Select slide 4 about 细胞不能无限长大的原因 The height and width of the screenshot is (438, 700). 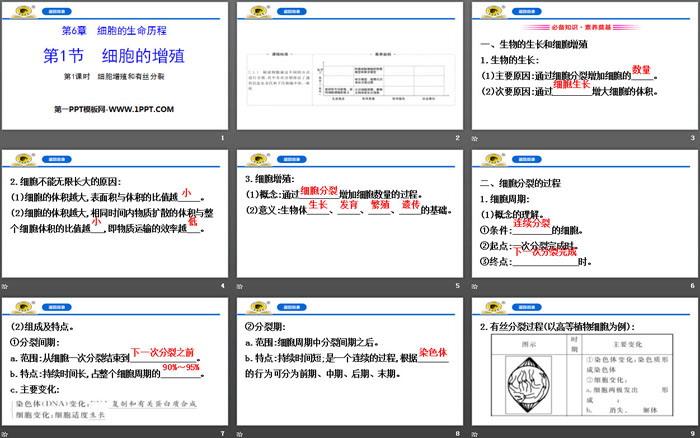[115, 214]
